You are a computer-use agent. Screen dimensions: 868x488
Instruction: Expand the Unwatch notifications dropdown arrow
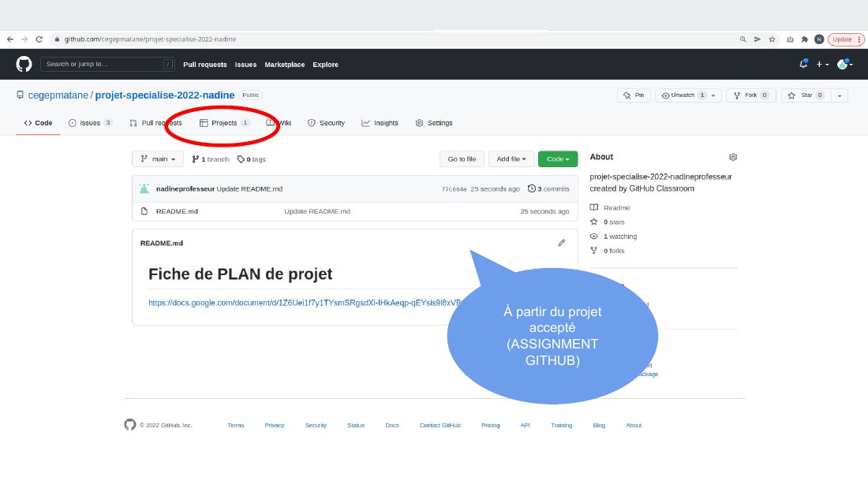713,95
